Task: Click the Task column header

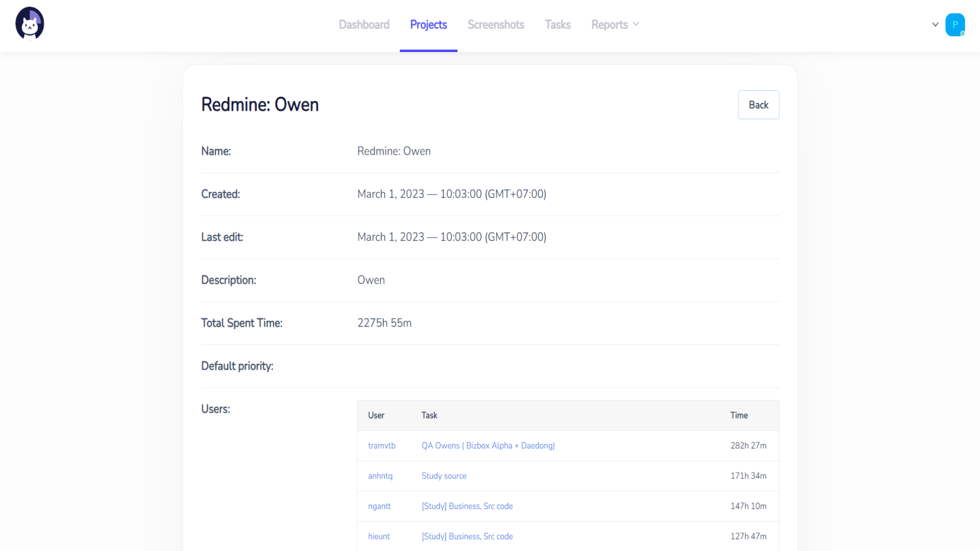Action: 429,415
